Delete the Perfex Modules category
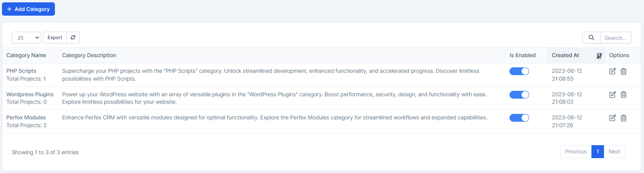644x173 pixels. (x=624, y=118)
